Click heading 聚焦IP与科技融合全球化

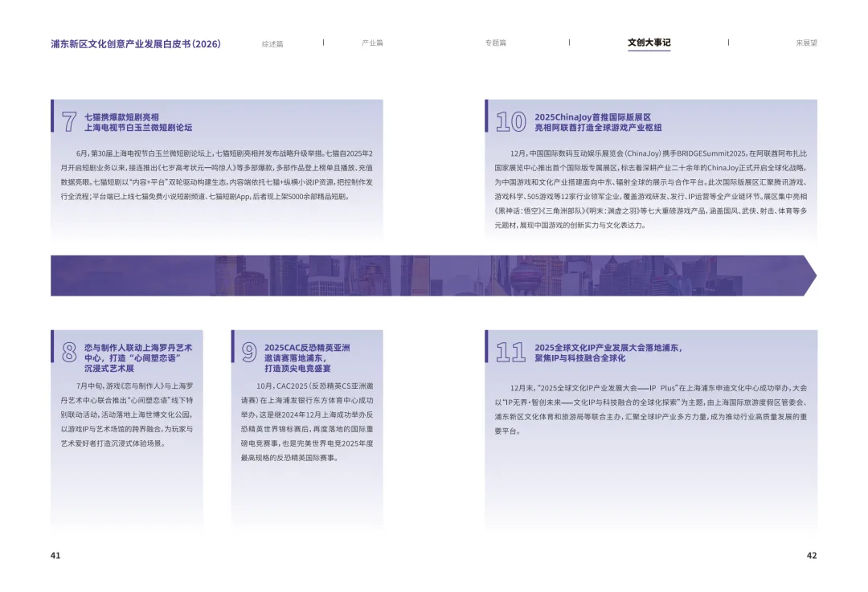click(x=579, y=358)
